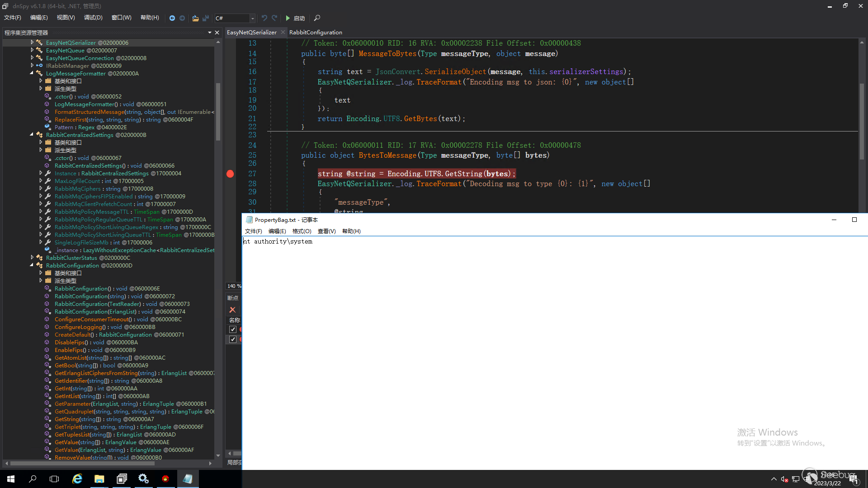Open the search magnifier tool in dnSpy

click(x=317, y=18)
